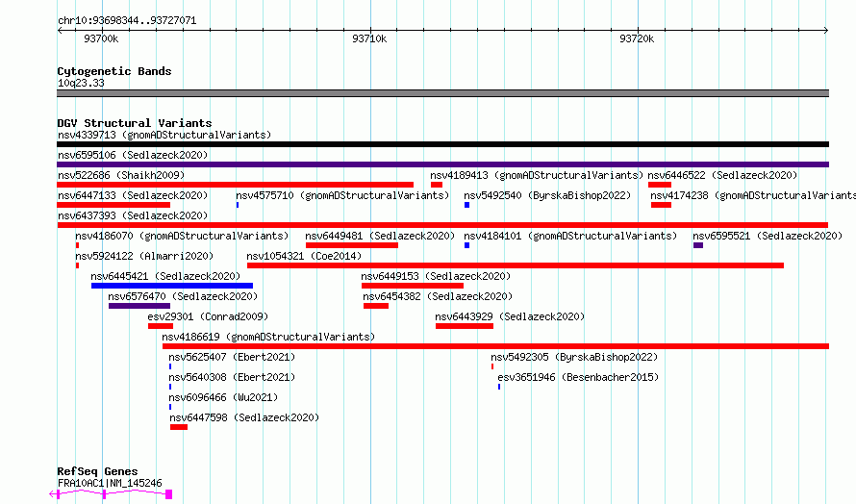This screenshot has width=856, height=504.
Task: Select nsv6443929 (Sedlazeck2020) label
Action: 510,316
